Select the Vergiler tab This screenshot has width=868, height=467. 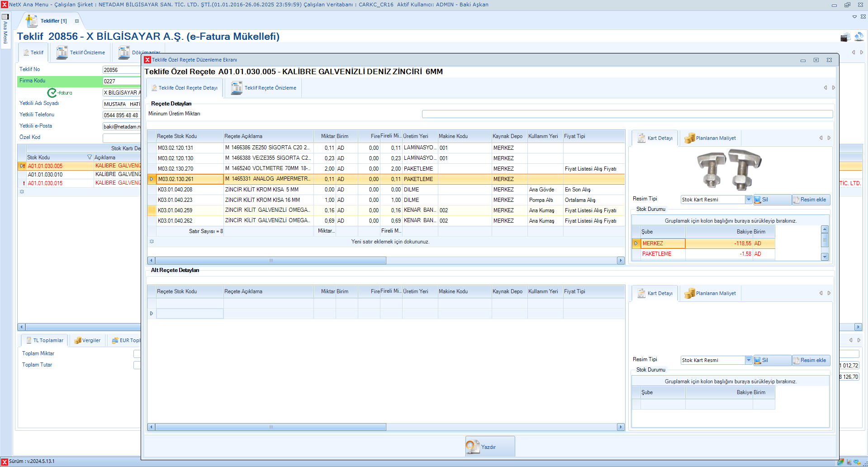pos(87,340)
